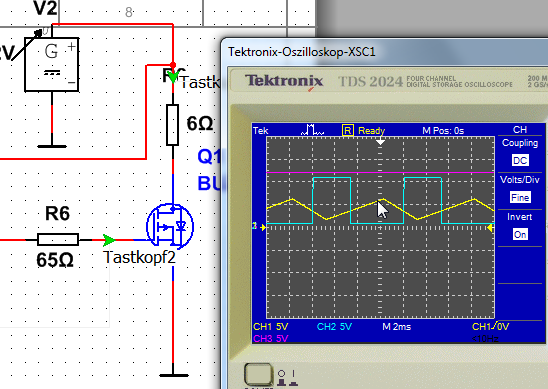
Task: Click the CH2 5V readout label
Action: coord(334,327)
